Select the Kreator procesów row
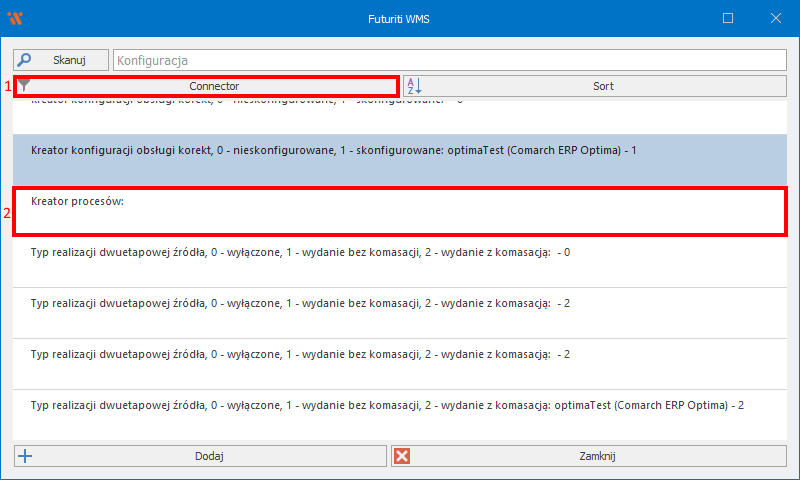 [400, 210]
